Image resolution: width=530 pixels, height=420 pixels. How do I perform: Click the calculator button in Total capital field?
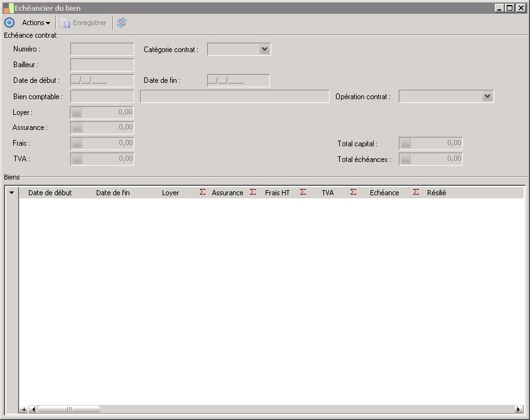406,143
